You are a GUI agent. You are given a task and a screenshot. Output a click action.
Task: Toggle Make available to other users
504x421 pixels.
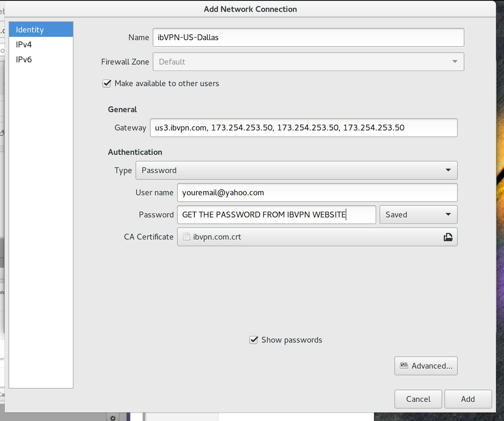point(107,83)
